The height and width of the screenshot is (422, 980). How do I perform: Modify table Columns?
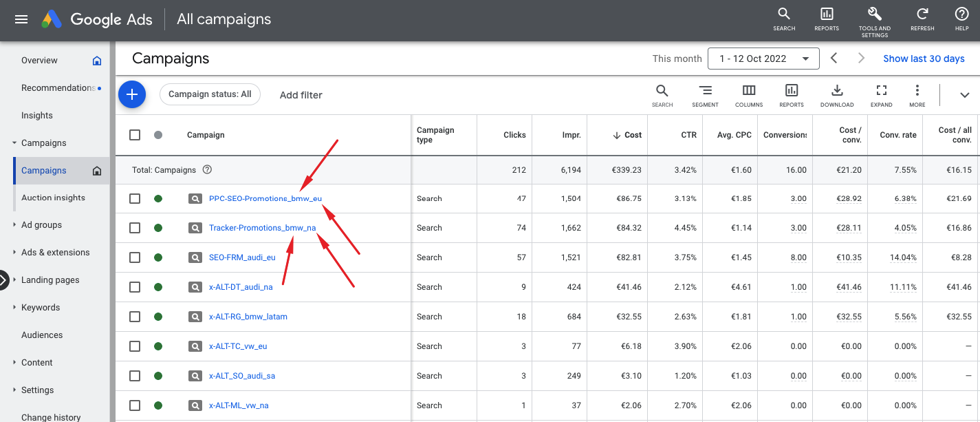coord(749,96)
